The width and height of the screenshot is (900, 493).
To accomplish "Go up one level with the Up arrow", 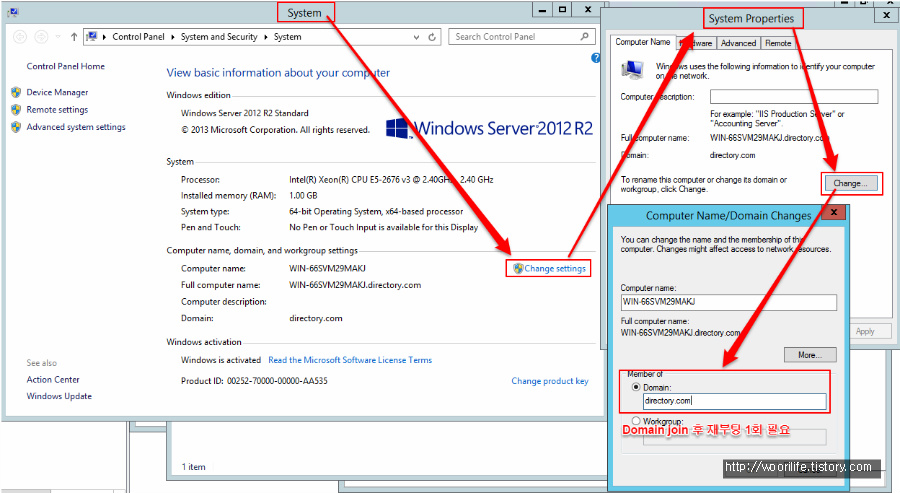I will click(74, 37).
